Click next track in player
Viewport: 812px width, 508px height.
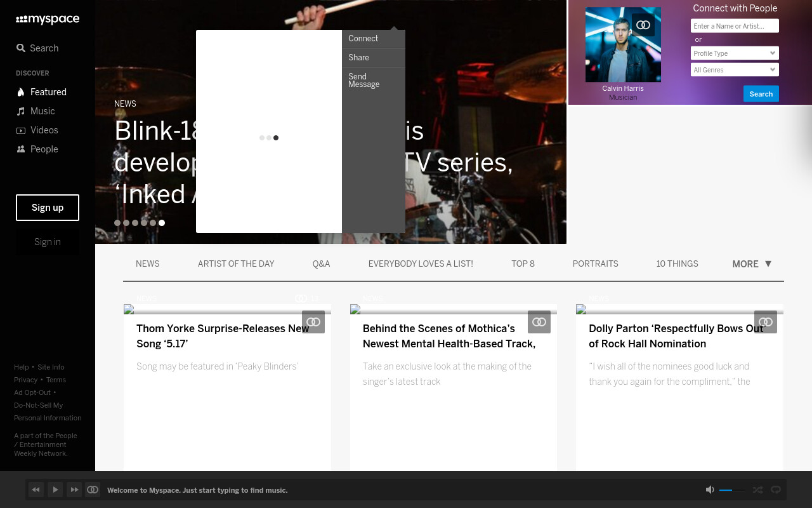(74, 490)
